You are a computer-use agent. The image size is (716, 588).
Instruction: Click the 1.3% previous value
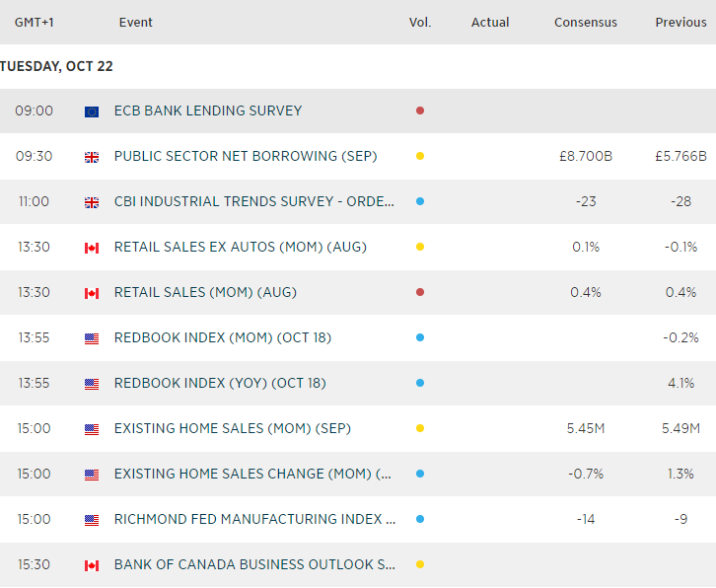pos(680,474)
